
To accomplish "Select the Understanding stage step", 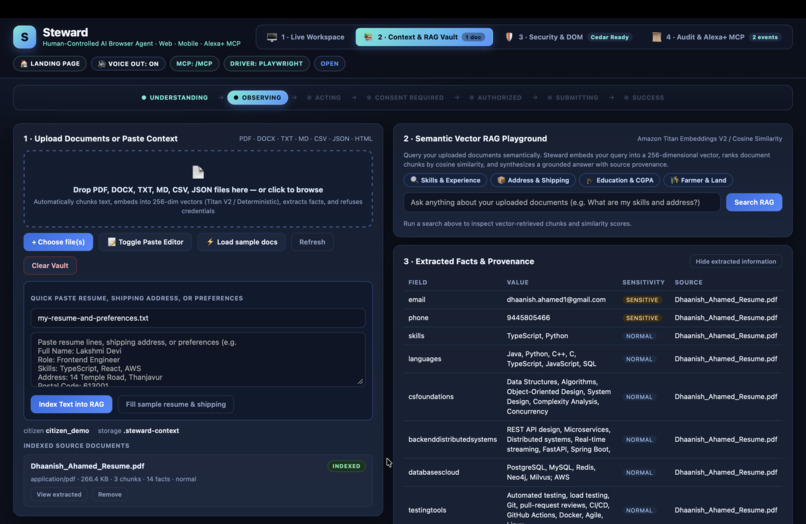I will tap(175, 98).
